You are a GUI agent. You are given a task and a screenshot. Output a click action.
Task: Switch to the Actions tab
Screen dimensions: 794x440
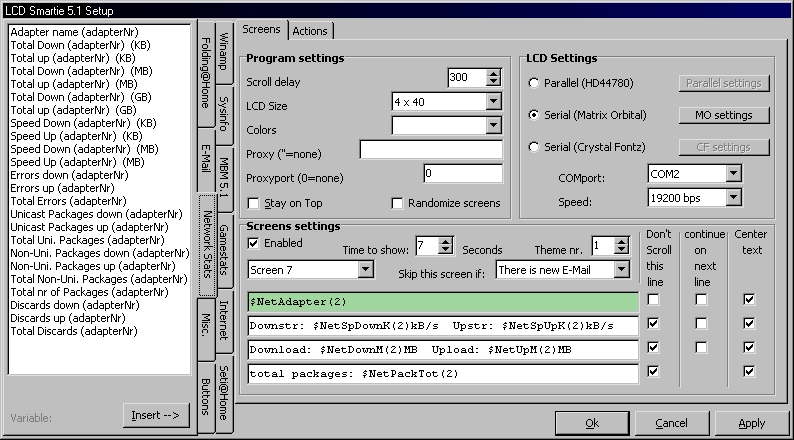[x=310, y=31]
